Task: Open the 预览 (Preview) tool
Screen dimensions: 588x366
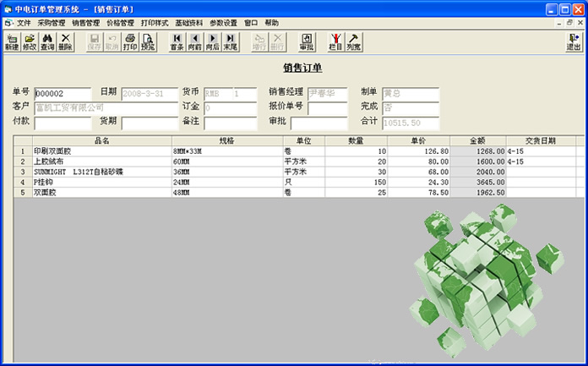Action: 148,41
